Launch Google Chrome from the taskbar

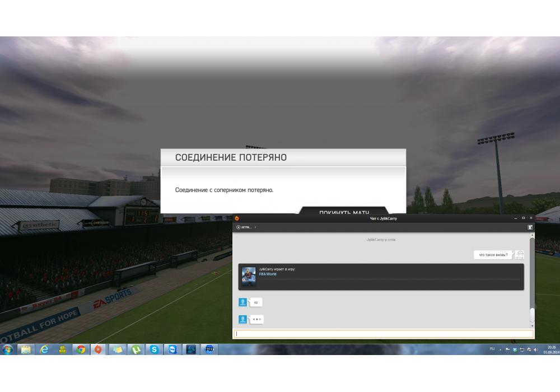81,349
